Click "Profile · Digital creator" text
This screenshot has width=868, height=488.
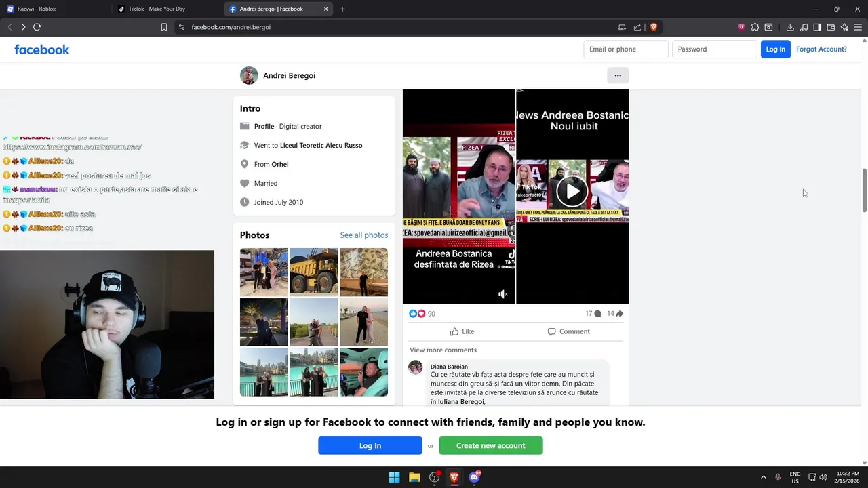[x=288, y=126]
